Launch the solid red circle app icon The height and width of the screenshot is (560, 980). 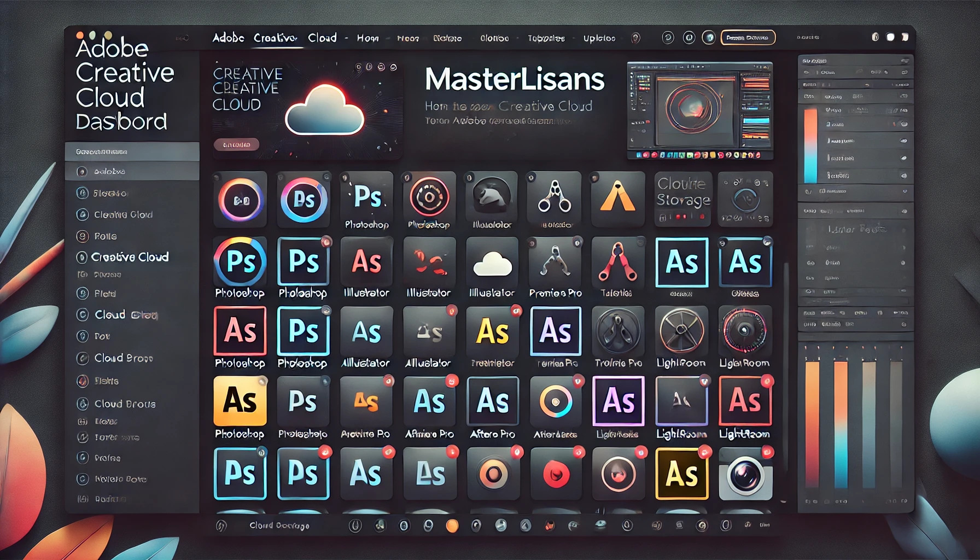556,474
